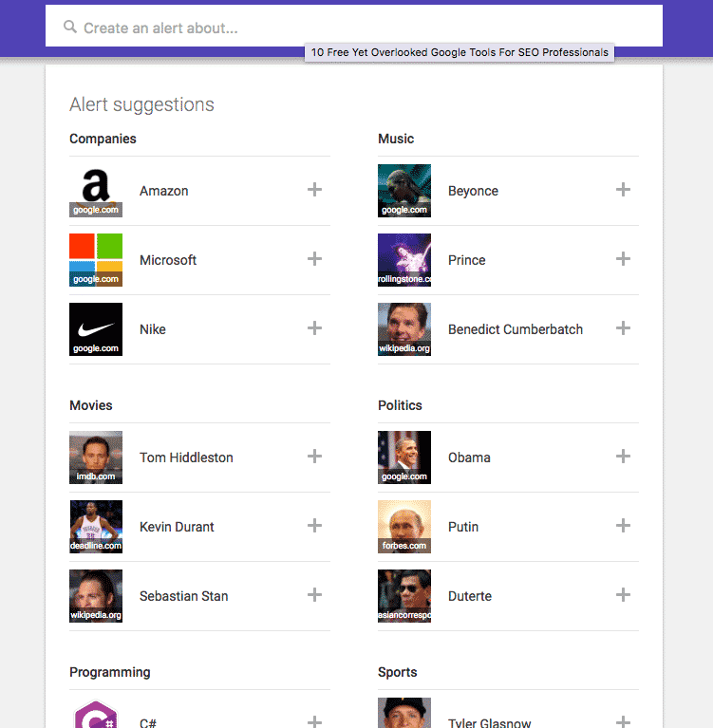Add an alert for Microsoft
Screen dimensions: 713x728
tap(314, 259)
